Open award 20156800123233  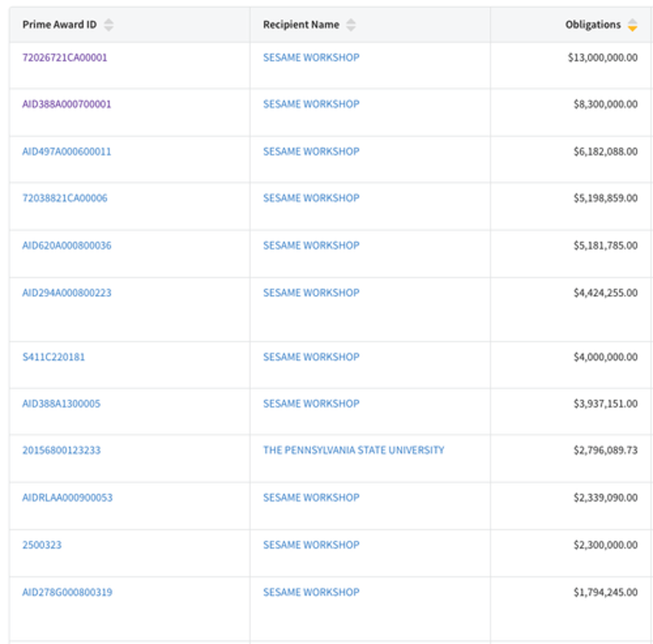click(x=61, y=451)
